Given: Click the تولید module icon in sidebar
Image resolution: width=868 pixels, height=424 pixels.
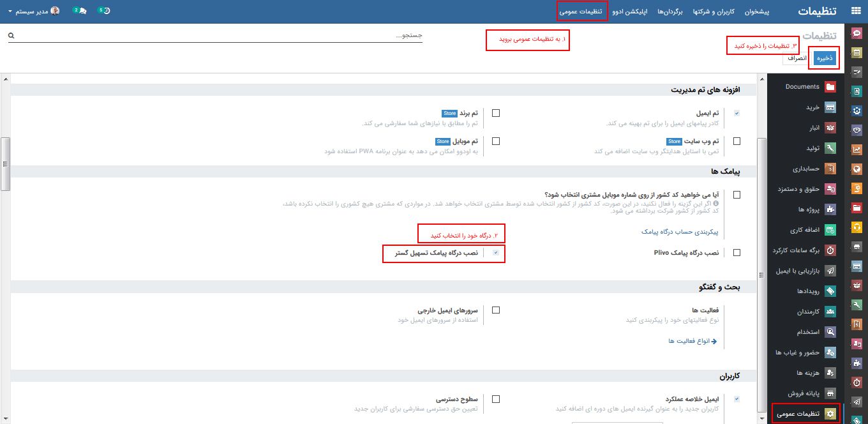Looking at the screenshot, I should click(830, 148).
